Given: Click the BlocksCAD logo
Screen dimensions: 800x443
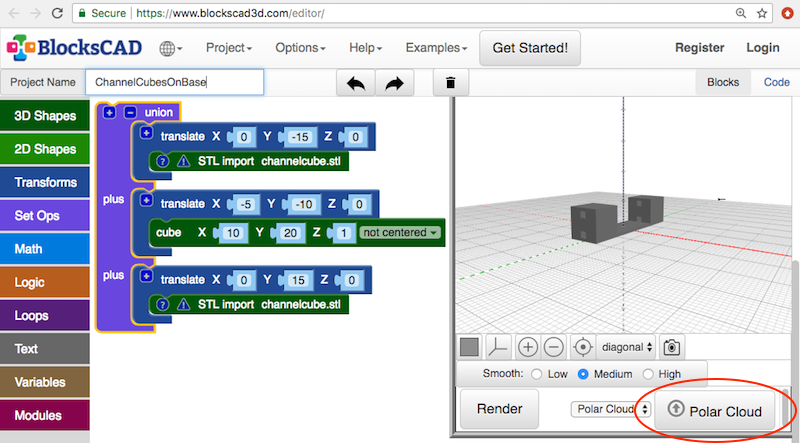Looking at the screenshot, I should pyautogui.click(x=74, y=47).
